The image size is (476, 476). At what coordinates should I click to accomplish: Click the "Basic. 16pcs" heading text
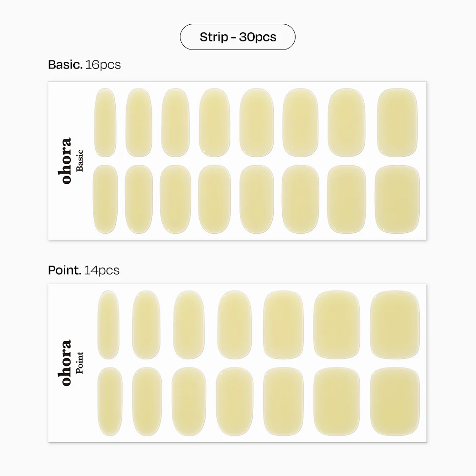(x=84, y=65)
